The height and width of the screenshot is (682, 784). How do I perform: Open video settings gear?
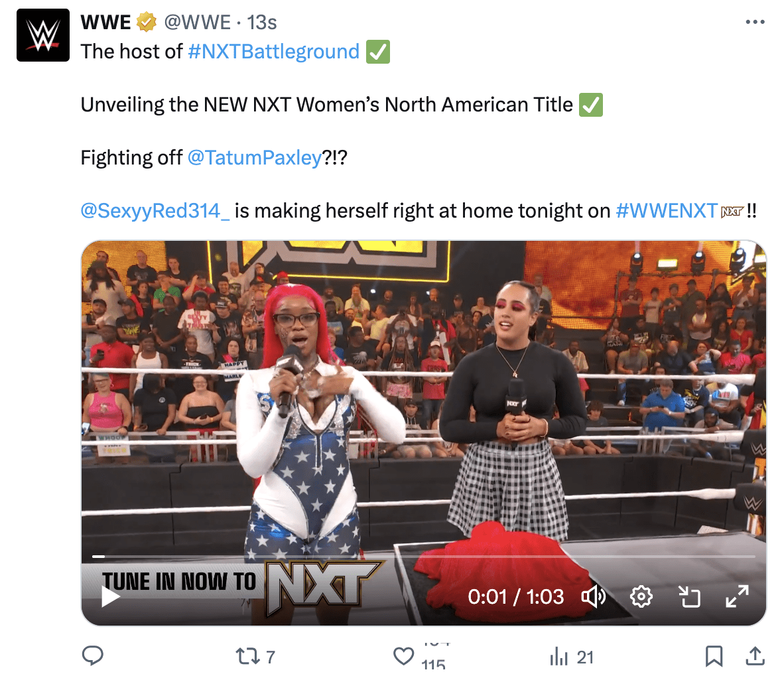point(641,596)
